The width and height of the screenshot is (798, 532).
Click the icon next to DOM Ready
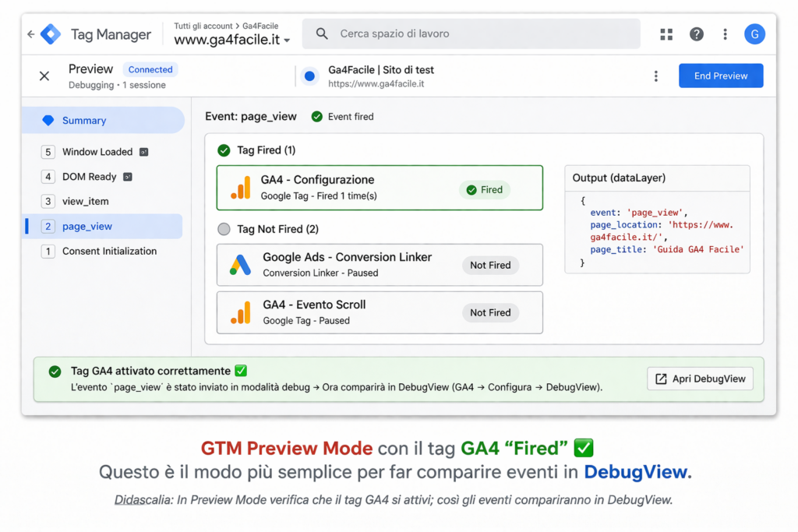pos(128,177)
